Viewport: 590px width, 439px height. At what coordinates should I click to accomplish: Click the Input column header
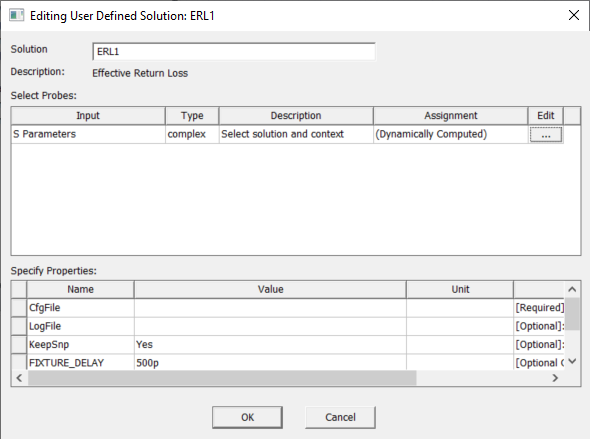[88, 115]
